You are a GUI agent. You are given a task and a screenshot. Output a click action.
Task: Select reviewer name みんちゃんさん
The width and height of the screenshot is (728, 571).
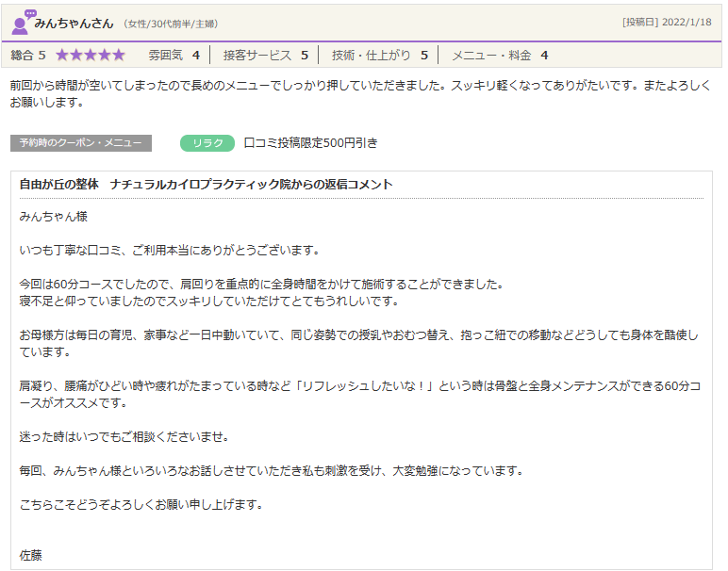75,23
